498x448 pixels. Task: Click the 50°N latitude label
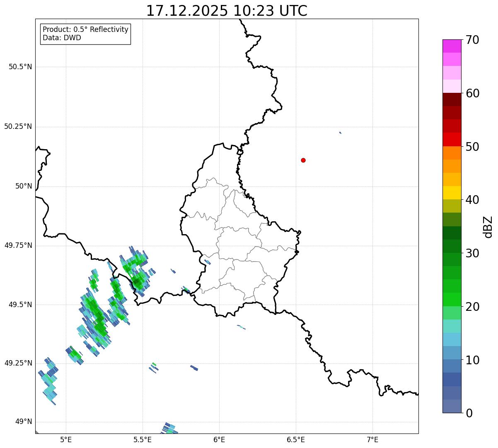click(x=24, y=186)
